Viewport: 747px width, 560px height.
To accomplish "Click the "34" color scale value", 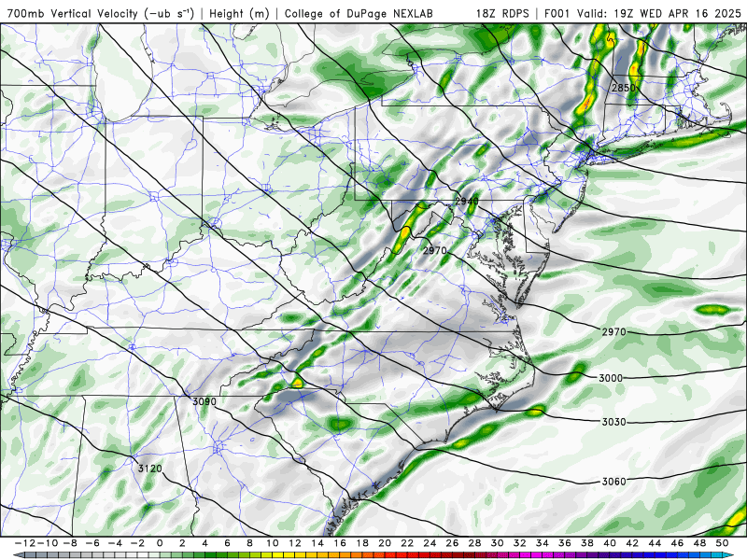I will (x=543, y=543).
